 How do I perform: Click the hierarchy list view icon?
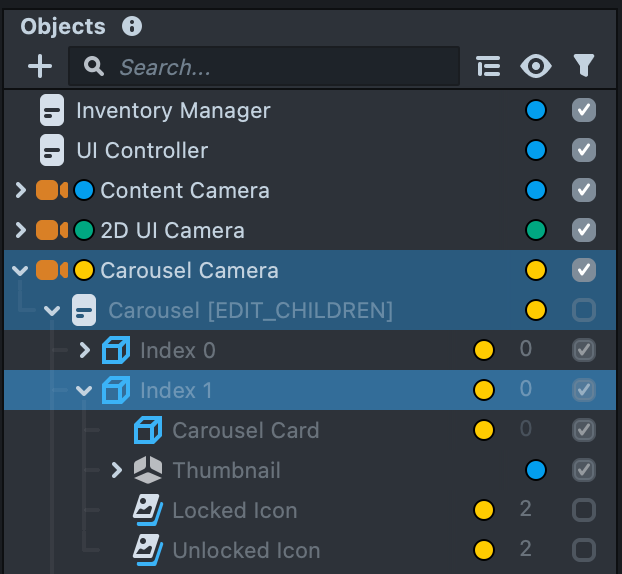488,67
